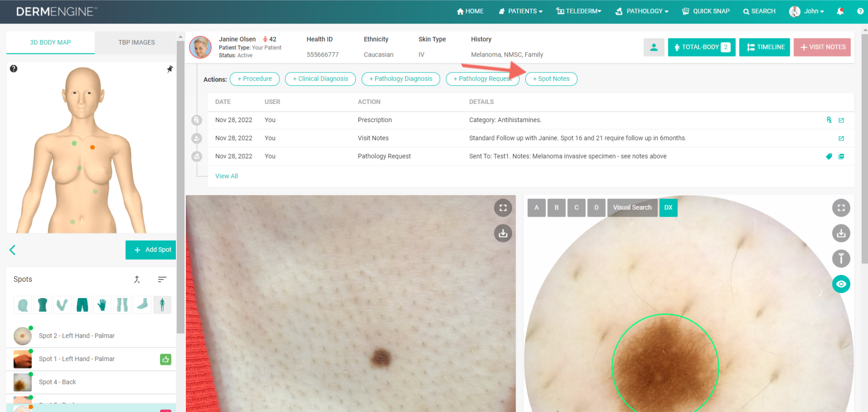Open the PATHOLOGY dropdown menu
This screenshot has width=868, height=412.
point(642,11)
